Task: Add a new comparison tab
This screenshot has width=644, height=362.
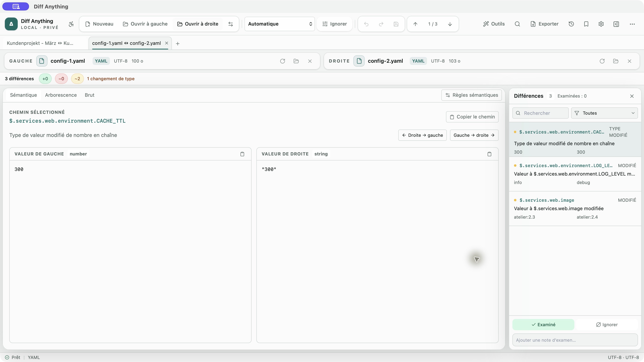Action: tap(178, 43)
